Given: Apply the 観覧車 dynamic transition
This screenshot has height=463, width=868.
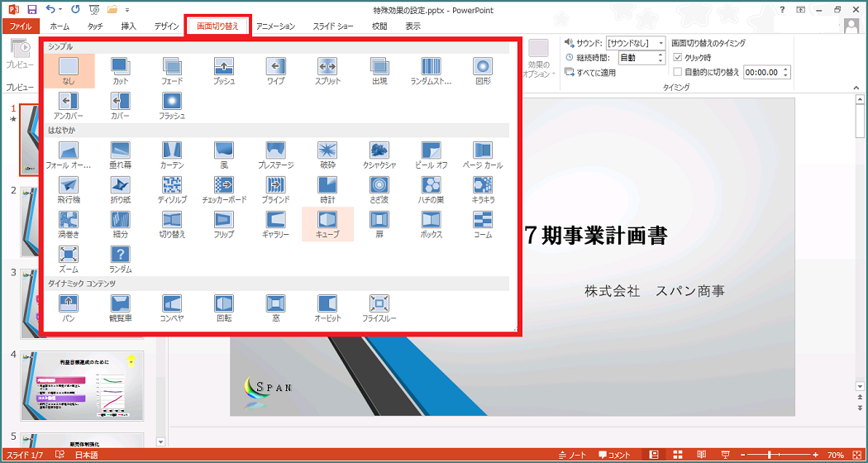Looking at the screenshot, I should 120,308.
